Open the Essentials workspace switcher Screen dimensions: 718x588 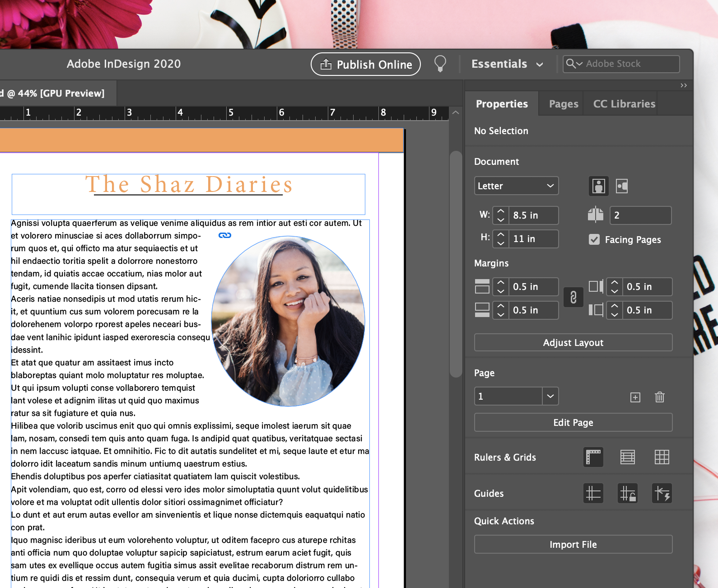coord(507,64)
